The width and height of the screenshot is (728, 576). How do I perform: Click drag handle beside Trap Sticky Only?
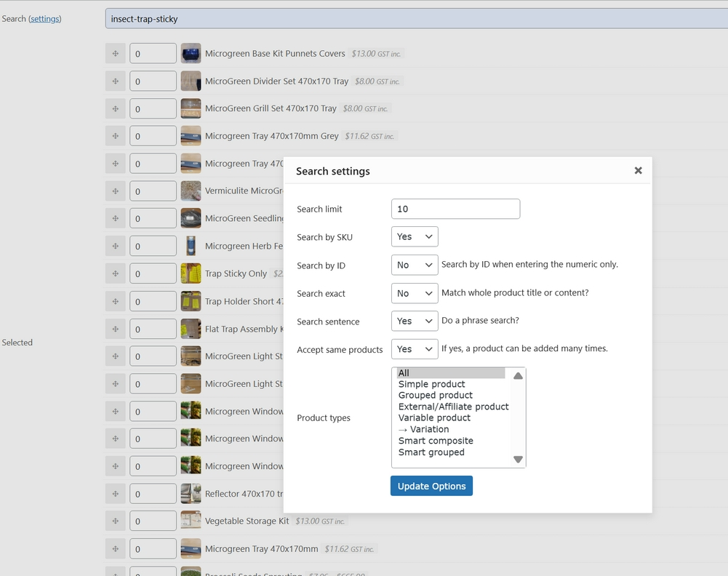click(115, 273)
